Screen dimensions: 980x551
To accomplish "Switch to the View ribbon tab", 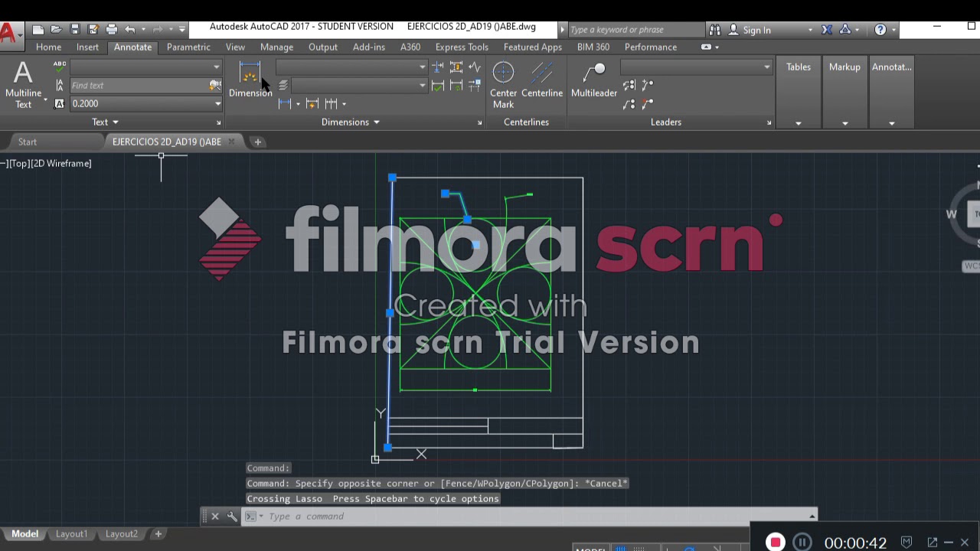I will [235, 47].
